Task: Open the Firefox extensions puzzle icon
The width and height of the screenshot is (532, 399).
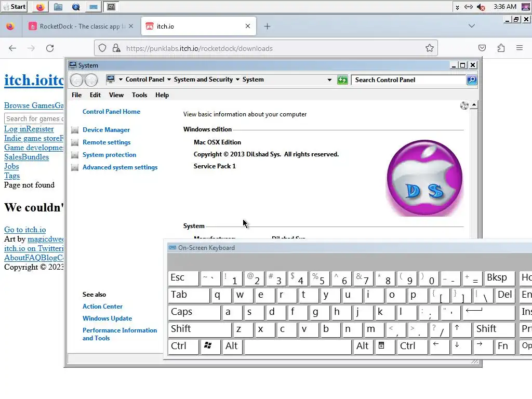Action: tap(501, 48)
